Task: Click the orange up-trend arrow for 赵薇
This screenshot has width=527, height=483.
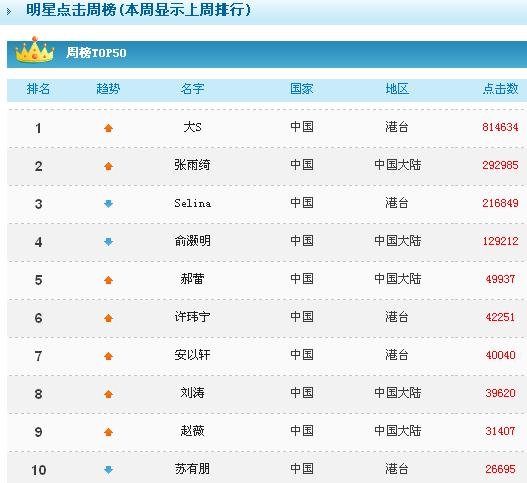Action: point(108,432)
